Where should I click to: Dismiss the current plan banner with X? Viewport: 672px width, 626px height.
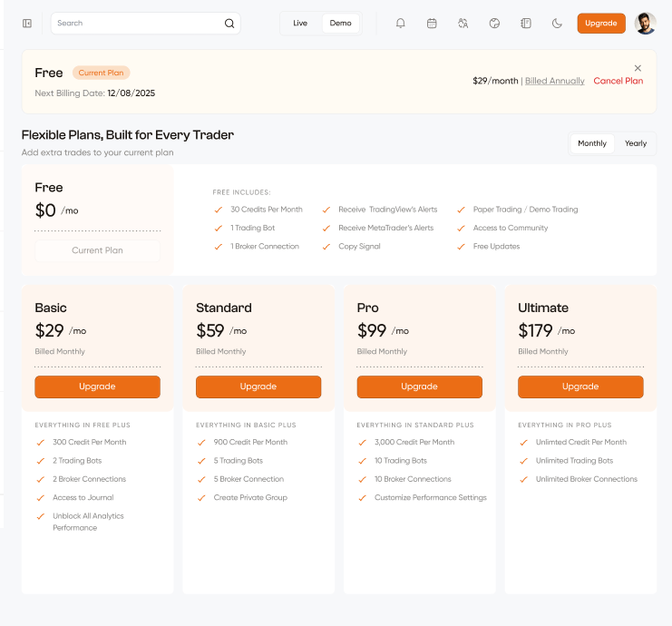pyautogui.click(x=638, y=68)
